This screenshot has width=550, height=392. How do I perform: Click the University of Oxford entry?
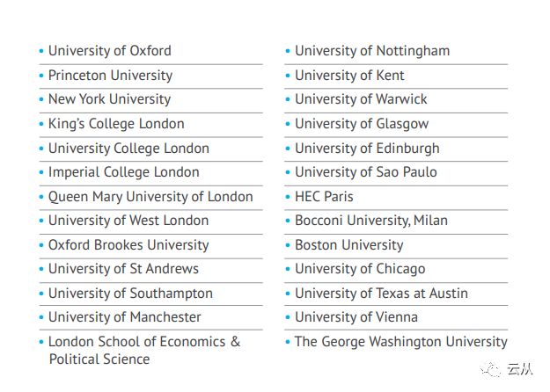tap(110, 51)
